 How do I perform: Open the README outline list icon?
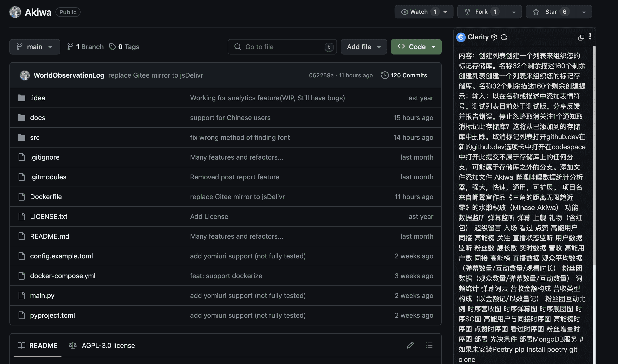[429, 345]
